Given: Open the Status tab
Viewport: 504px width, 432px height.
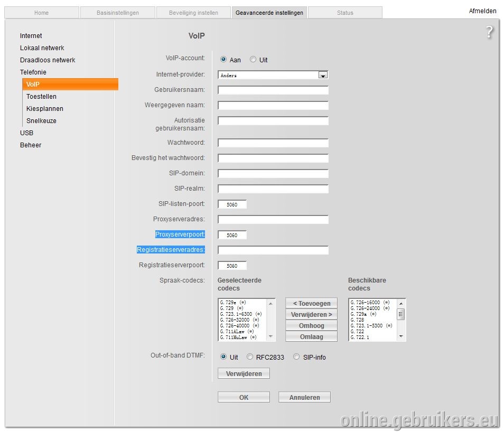Looking at the screenshot, I should pos(345,13).
